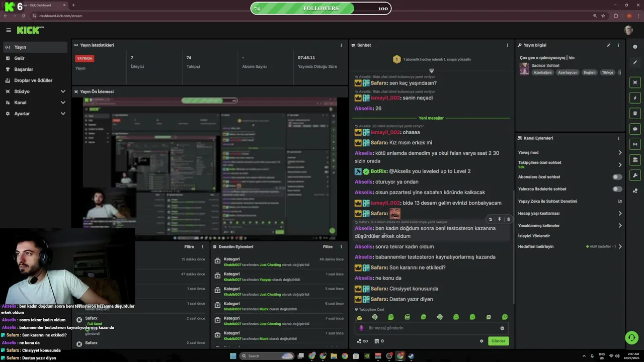Viewport: 644px width, 362px height.
Task: Click the chat bubble icon in right sidebar
Action: click(x=635, y=129)
